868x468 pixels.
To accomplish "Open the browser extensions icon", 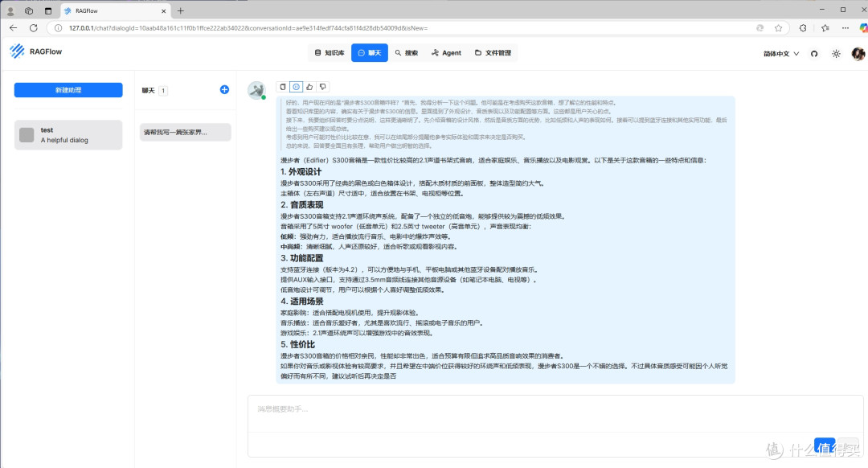I will pyautogui.click(x=803, y=27).
